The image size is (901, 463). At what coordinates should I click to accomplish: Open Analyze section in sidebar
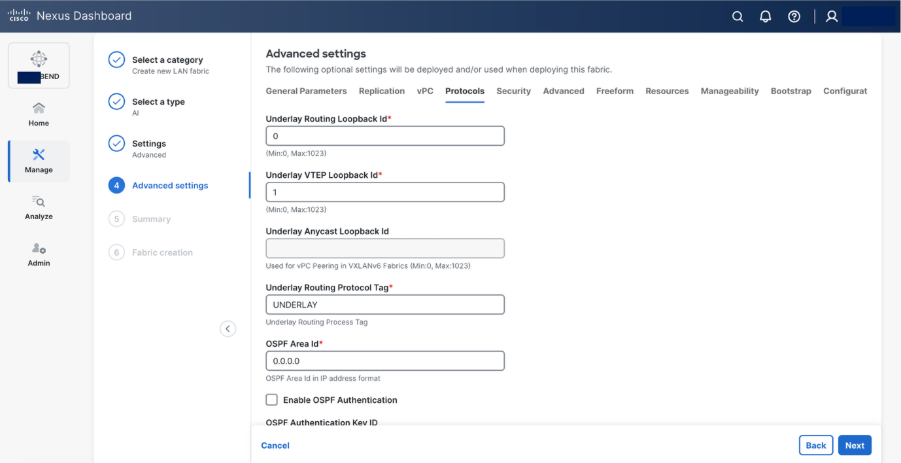pyautogui.click(x=38, y=208)
